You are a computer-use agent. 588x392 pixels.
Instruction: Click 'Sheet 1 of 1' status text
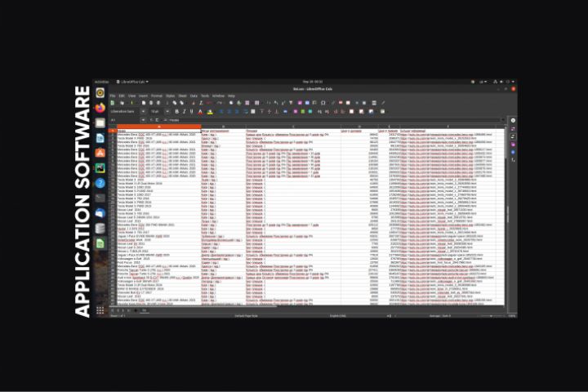click(118, 316)
